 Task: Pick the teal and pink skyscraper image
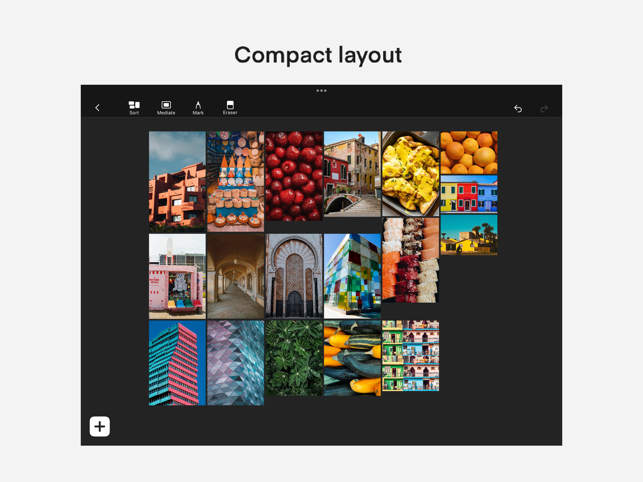coord(177,363)
